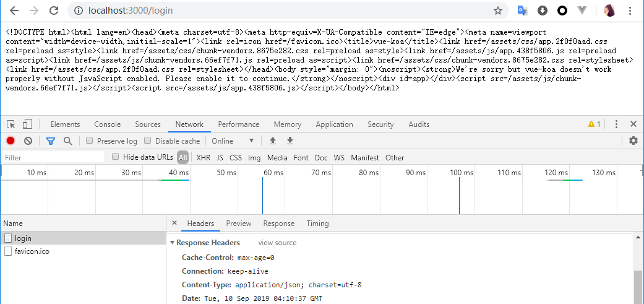Select the Headers detail tab
The image size is (644, 304).
(200, 224)
